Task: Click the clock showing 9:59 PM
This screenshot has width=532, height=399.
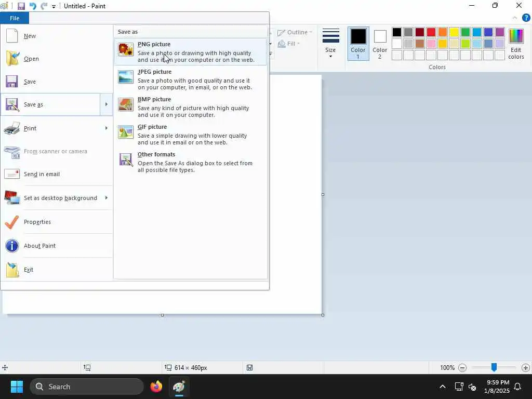Action: [x=498, y=382]
